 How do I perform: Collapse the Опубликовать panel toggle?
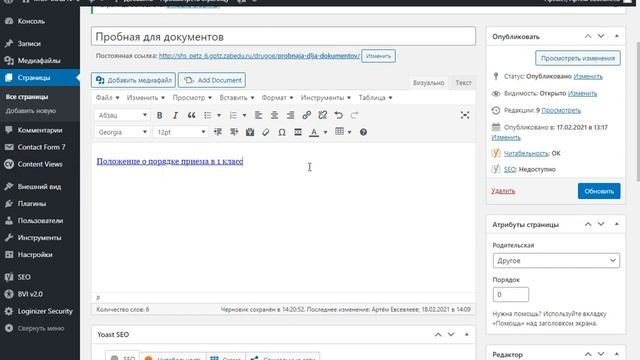tap(616, 36)
